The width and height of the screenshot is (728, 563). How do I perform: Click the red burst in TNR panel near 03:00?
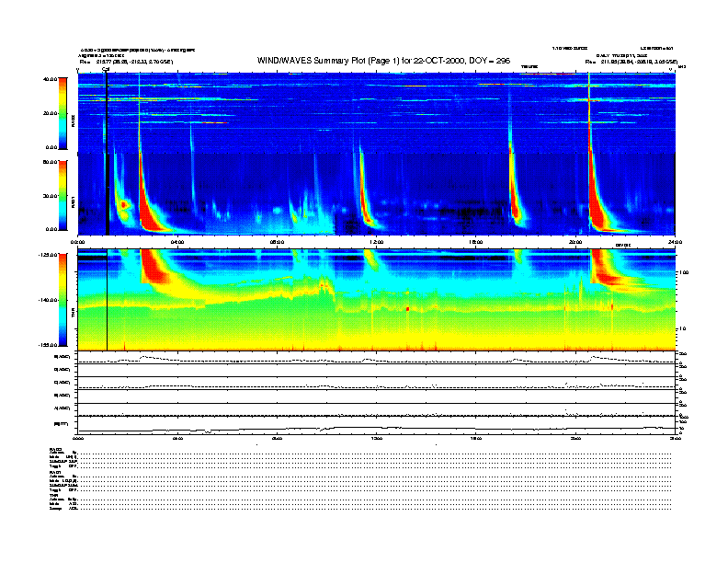point(154,266)
